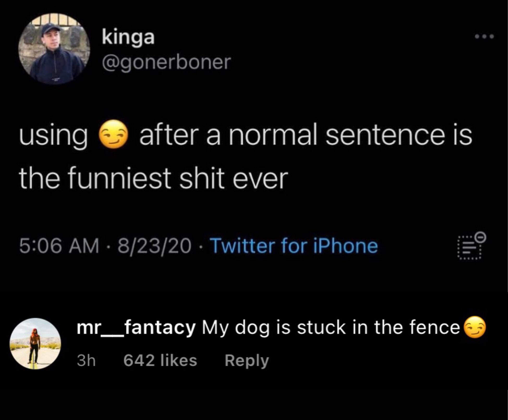Click the word 'using' in the tweet
This screenshot has width=508, height=420.
coord(53,135)
